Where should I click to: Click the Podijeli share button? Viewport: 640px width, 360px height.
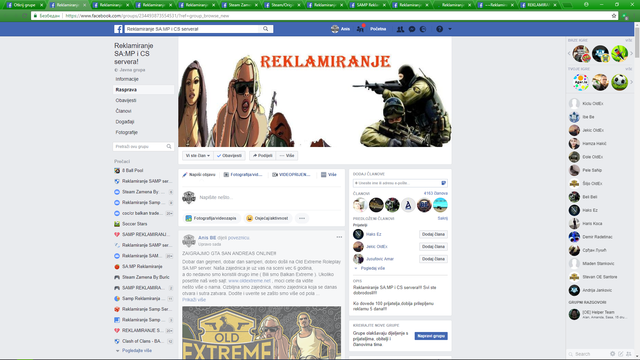(x=262, y=156)
